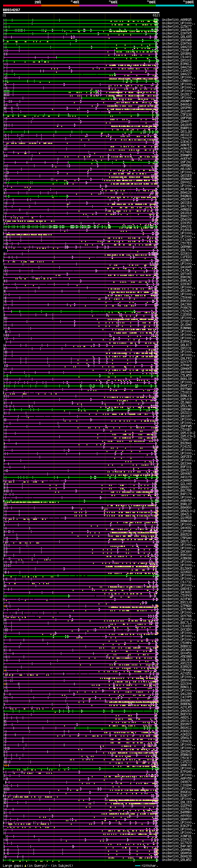Screen dimensions: 197x868
Task: Open hit UniRef100_Q9FZA2
Action: pyautogui.click(x=177, y=162)
